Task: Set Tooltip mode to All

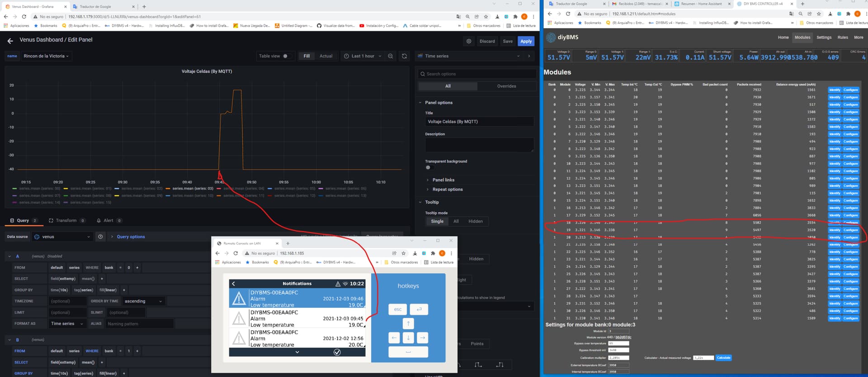Action: (456, 221)
